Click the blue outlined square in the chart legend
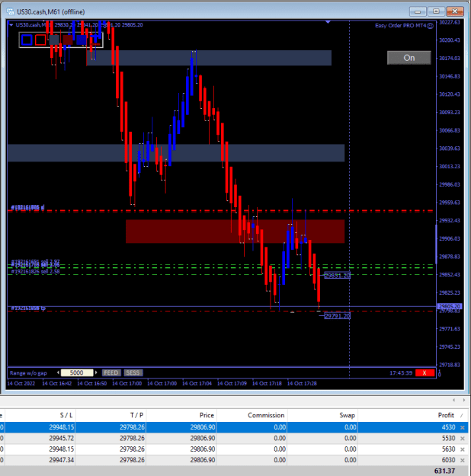Screen dimensions: 471x476 coord(27,40)
